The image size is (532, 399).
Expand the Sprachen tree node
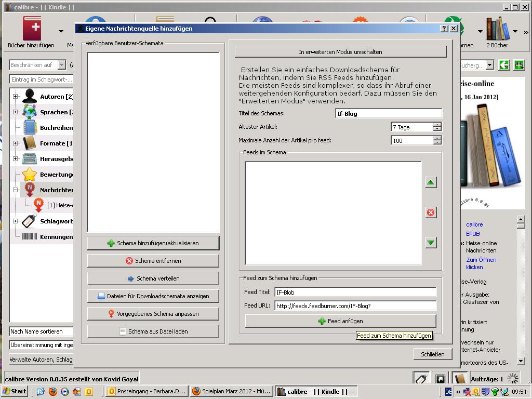[x=15, y=112]
